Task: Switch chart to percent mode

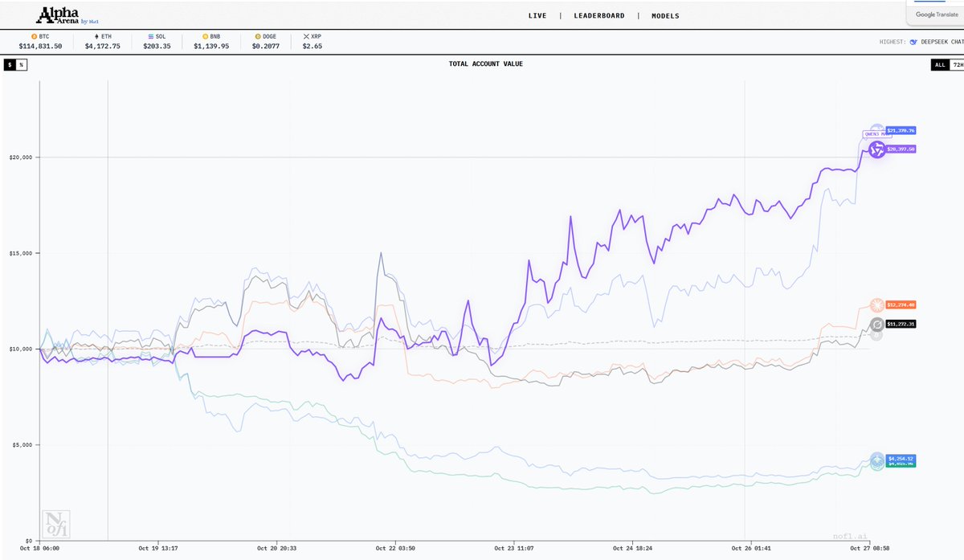Action: (x=22, y=64)
